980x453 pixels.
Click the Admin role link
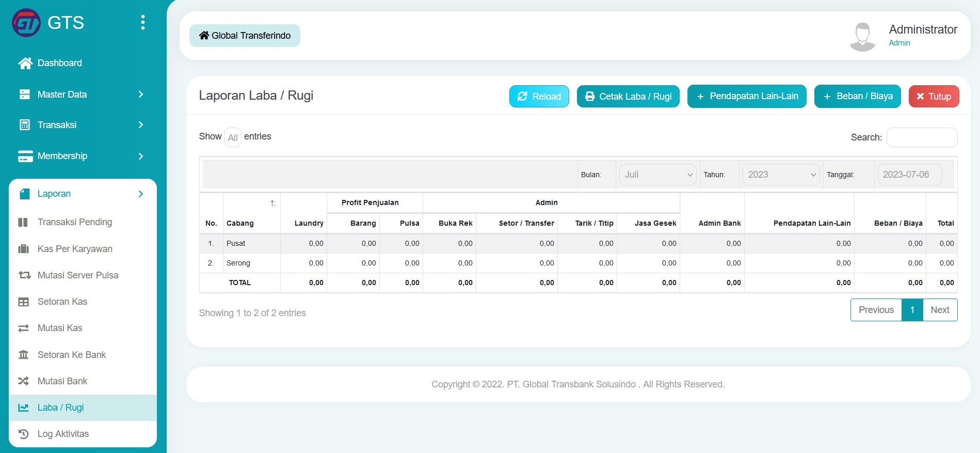899,43
